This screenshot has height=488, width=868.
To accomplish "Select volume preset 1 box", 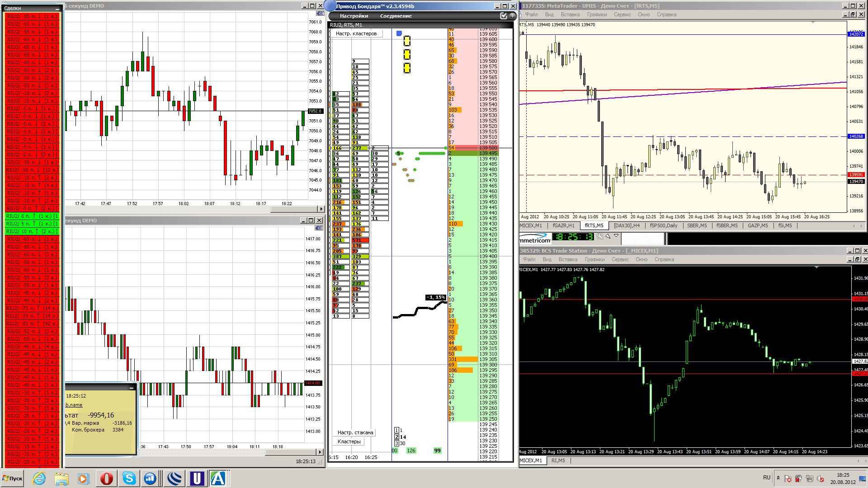I will click(396, 430).
